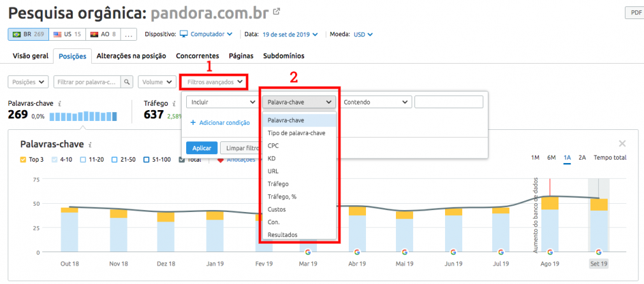Viewport: 644px width, 284px height.
Task: Open Contendo operator dropdown
Action: 376,102
